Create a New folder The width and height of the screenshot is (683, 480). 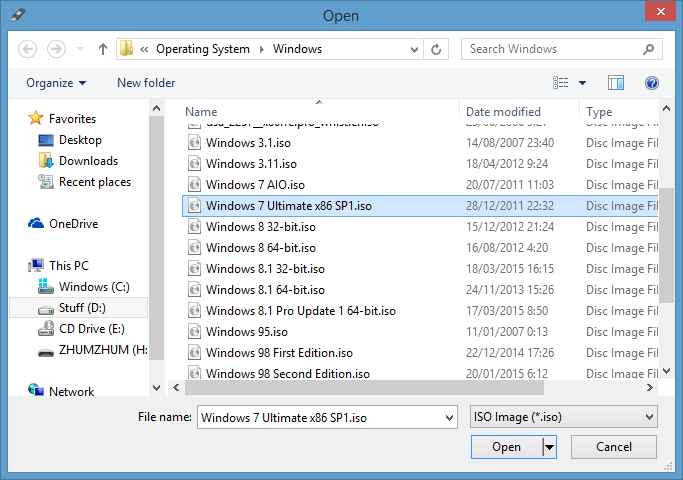pos(146,83)
